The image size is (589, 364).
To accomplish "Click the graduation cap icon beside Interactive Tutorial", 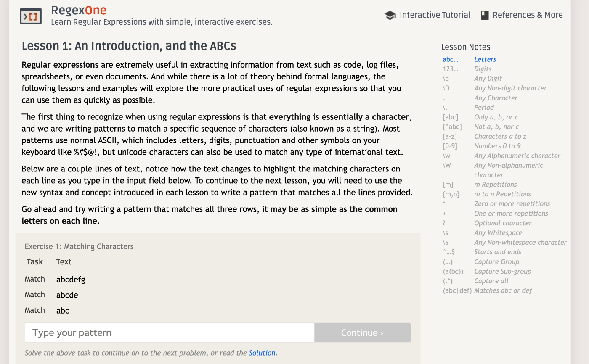I will (390, 15).
